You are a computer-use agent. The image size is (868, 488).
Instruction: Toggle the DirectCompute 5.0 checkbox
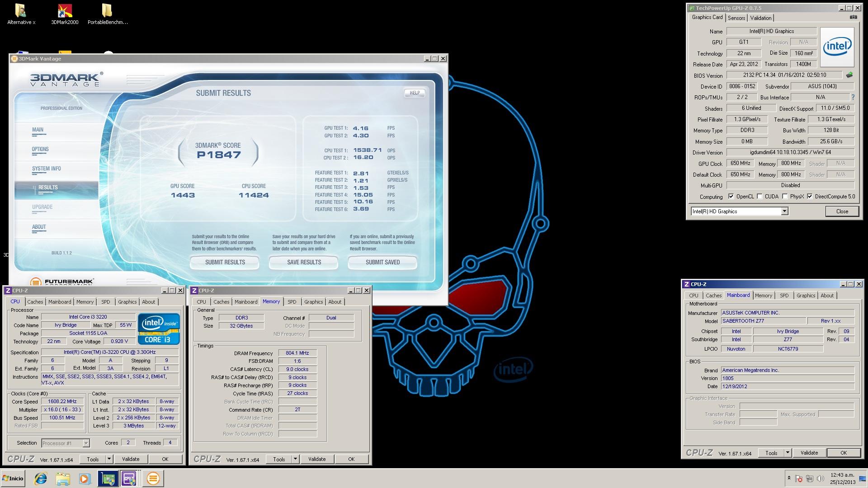tap(810, 197)
